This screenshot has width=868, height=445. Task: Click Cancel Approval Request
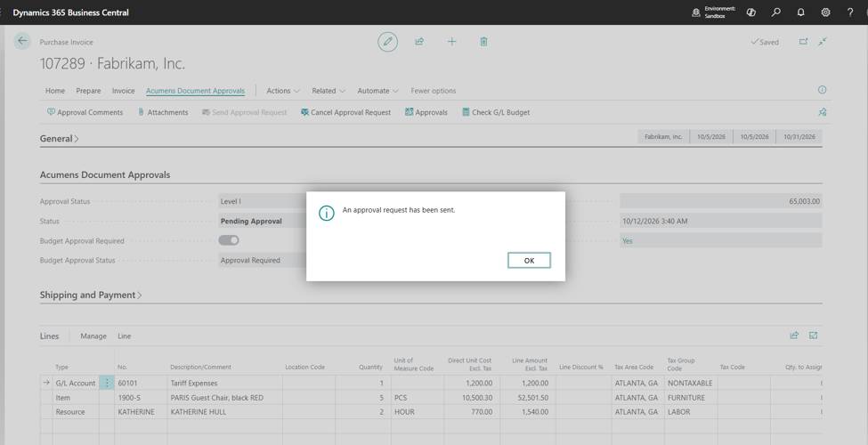point(346,112)
